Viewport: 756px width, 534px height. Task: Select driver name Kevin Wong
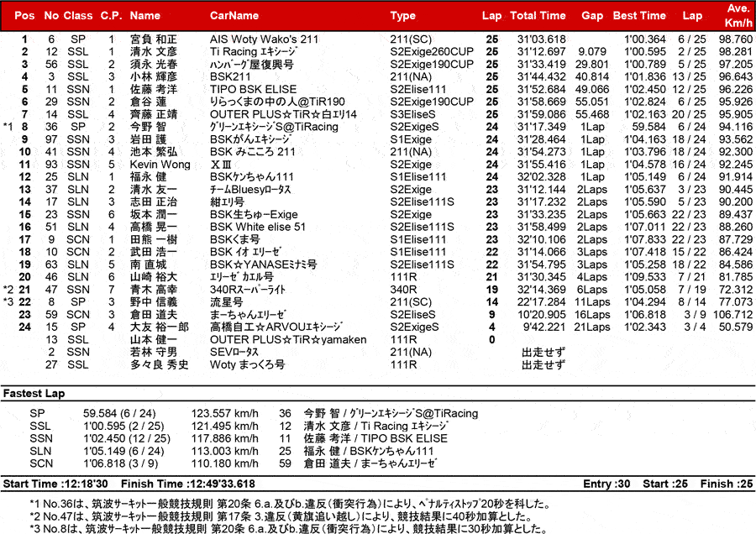click(160, 165)
